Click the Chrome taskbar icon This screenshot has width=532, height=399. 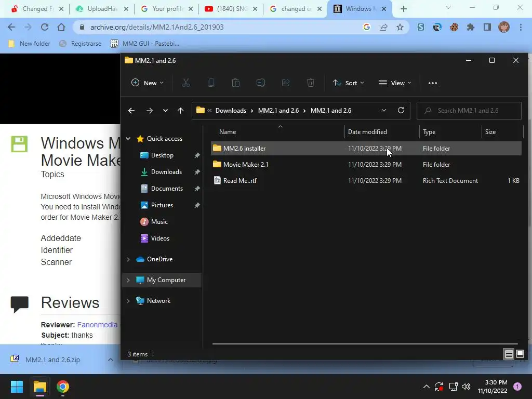point(63,387)
